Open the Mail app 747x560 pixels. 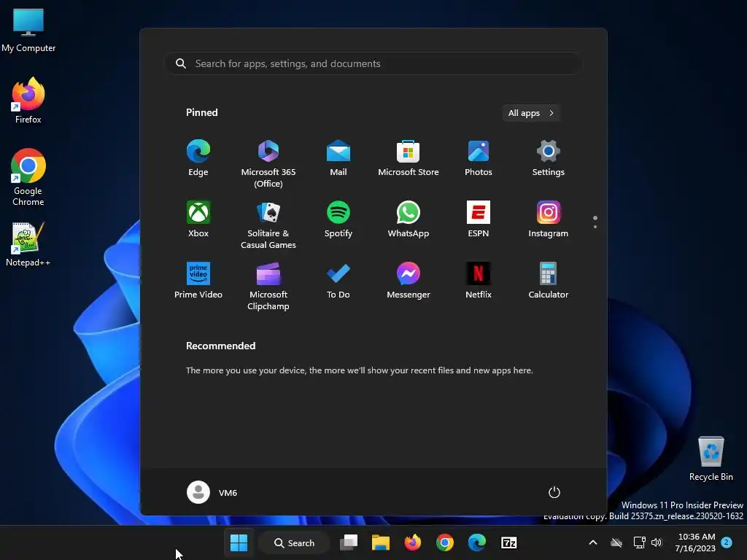[x=338, y=158]
